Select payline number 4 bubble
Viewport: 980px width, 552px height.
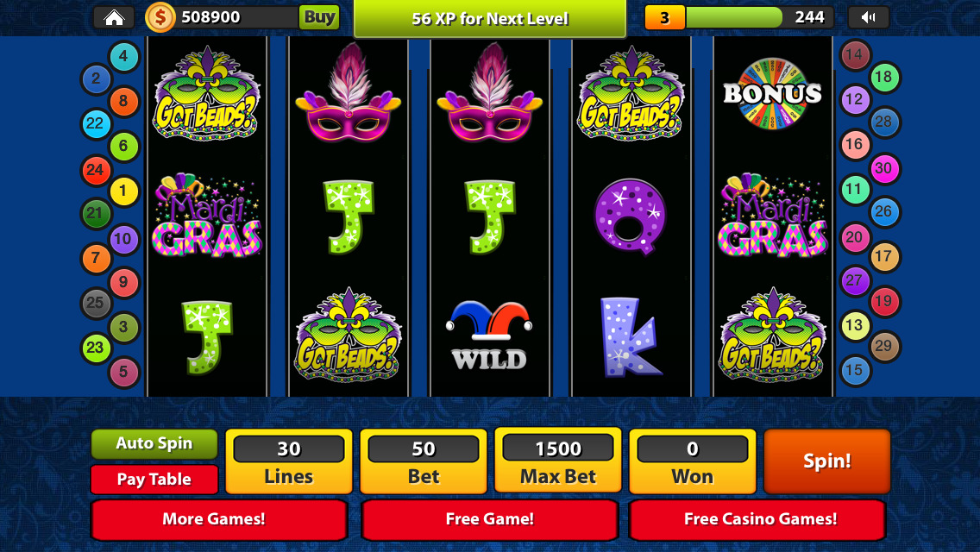pos(123,56)
